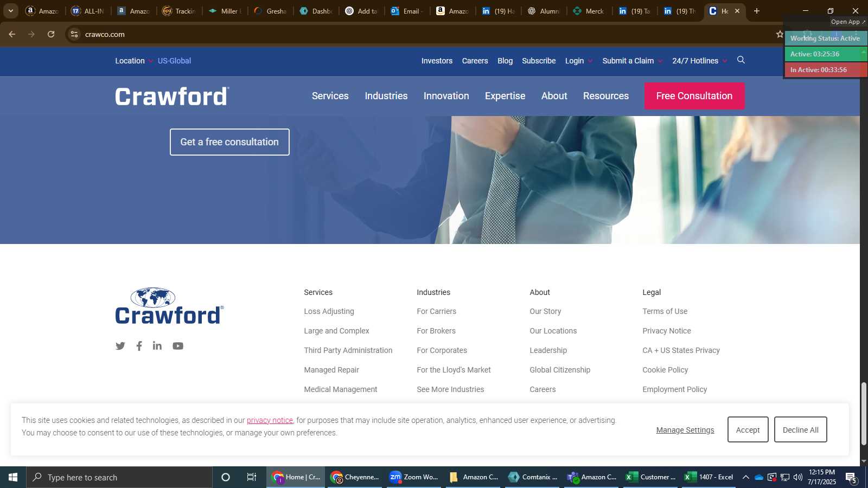This screenshot has height=488, width=868.
Task: Switch to the Gresham browser tab
Action: point(271,11)
